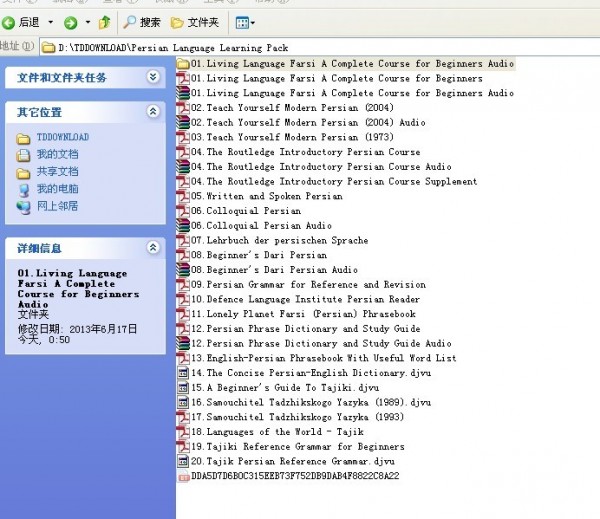Select archive icon of 06. Colloquial Persian Audio
The width and height of the screenshot is (600, 519).
click(183, 225)
